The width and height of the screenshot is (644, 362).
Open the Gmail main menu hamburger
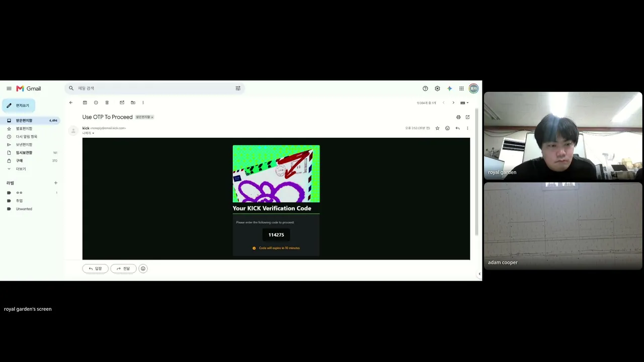tap(9, 88)
